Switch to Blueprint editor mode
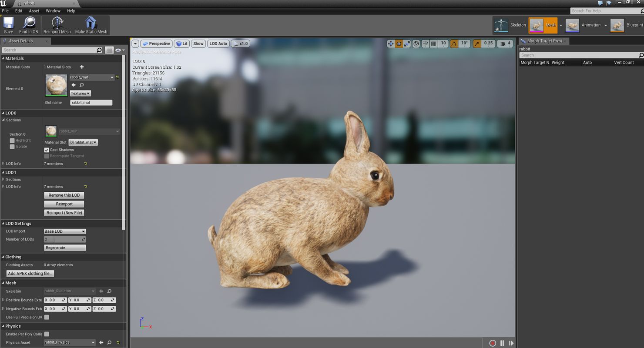644x348 pixels. (x=627, y=25)
